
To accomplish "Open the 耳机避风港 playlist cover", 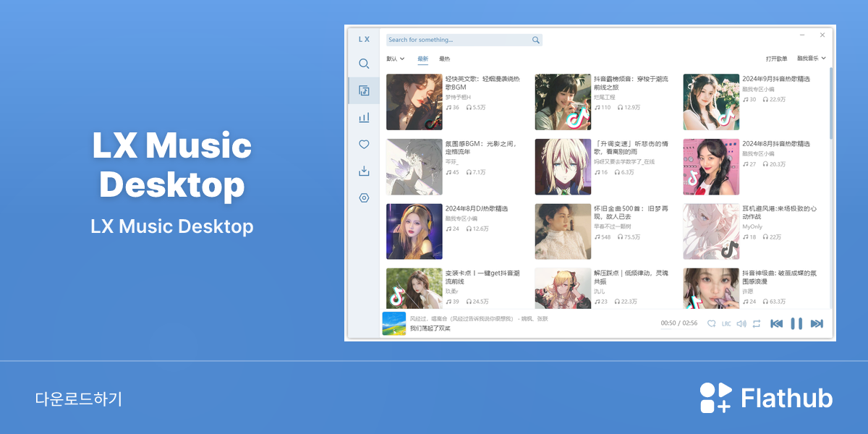I will tap(711, 231).
